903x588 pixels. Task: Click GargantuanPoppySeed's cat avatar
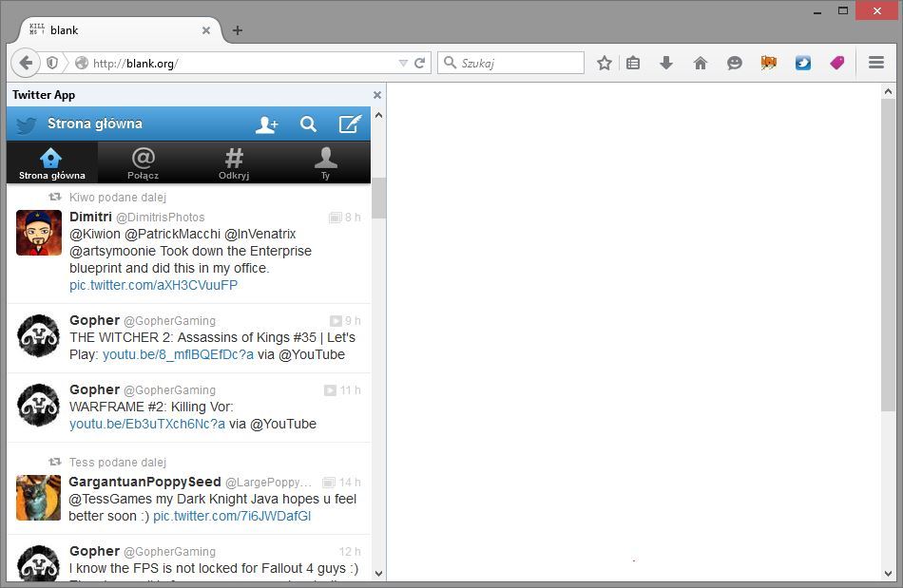click(38, 498)
